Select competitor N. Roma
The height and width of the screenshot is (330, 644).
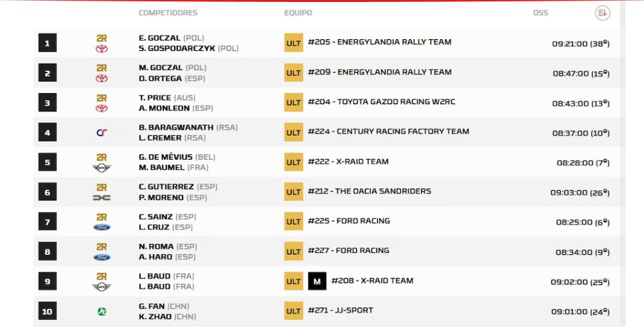(156, 247)
